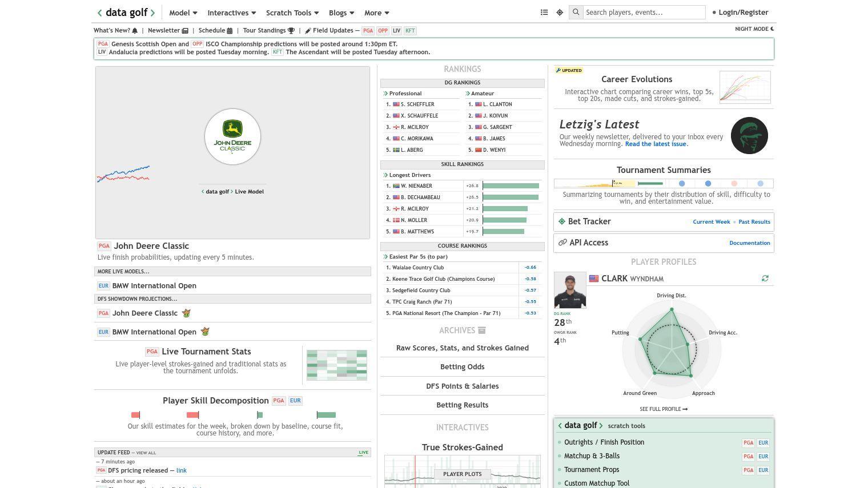868x488 pixels.
Task: Click the refresh icon in Player Profiles
Action: (765, 279)
